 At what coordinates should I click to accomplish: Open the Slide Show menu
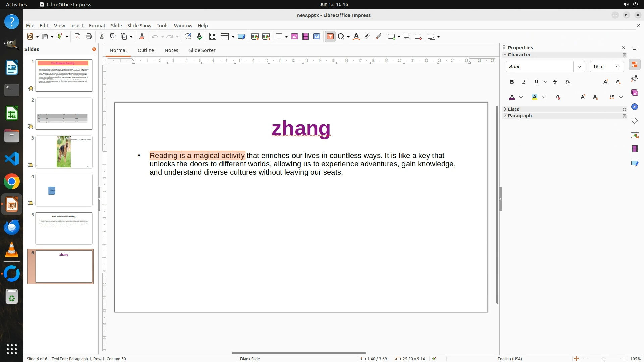click(x=139, y=26)
